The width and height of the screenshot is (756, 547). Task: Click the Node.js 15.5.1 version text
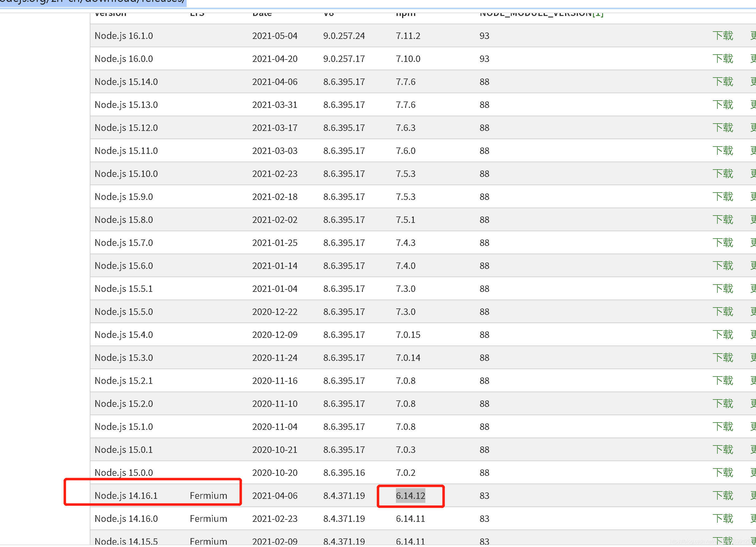124,289
